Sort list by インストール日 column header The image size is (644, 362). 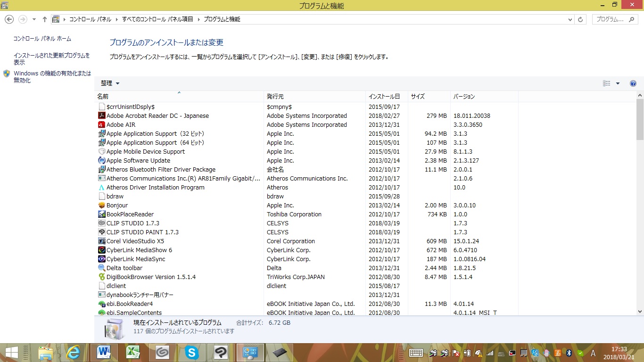384,97
